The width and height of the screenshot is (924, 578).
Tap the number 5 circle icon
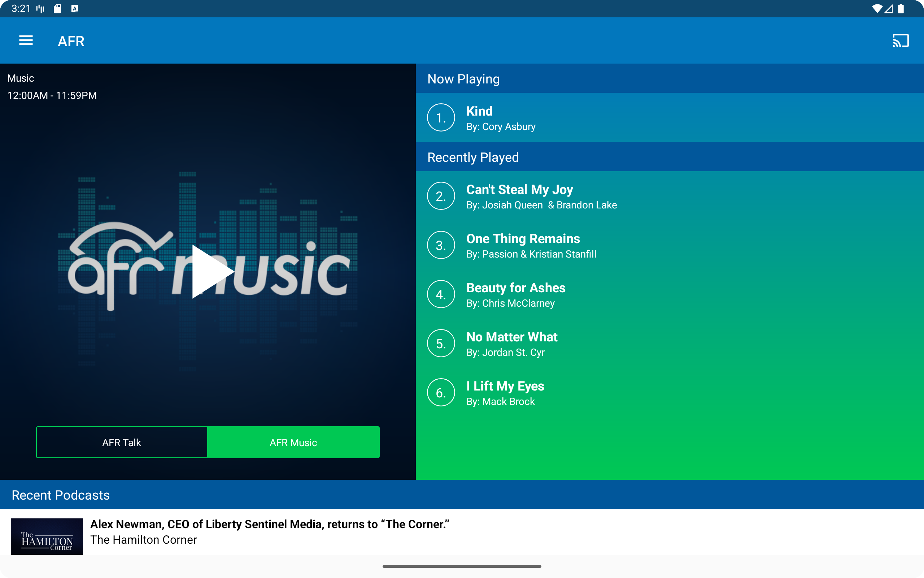[x=441, y=343]
